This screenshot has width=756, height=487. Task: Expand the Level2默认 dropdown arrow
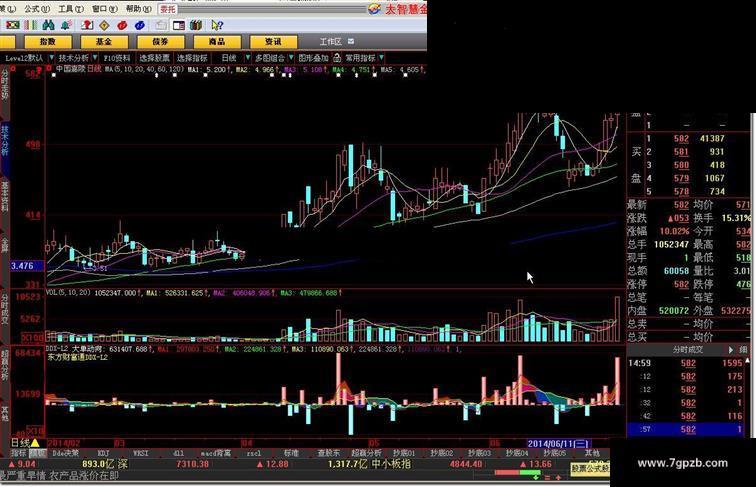[x=52, y=58]
